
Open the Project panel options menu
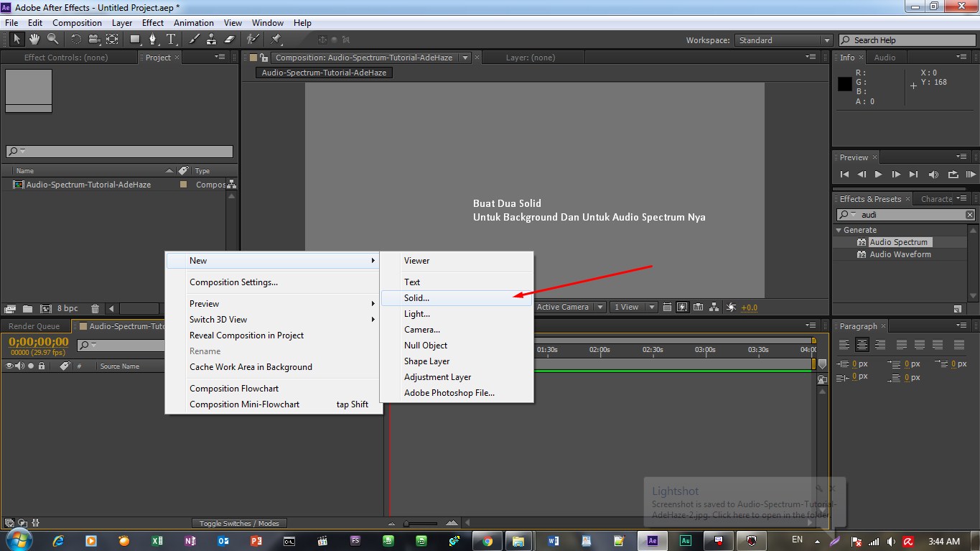click(x=220, y=57)
